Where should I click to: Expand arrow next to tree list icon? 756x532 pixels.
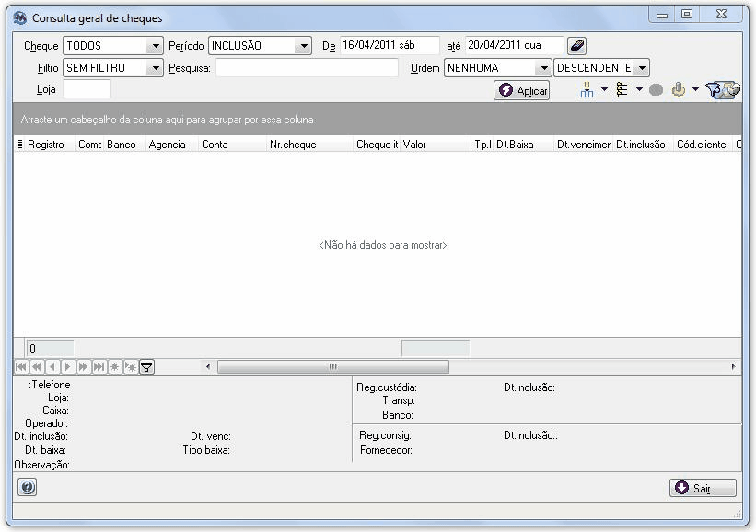coord(639,89)
